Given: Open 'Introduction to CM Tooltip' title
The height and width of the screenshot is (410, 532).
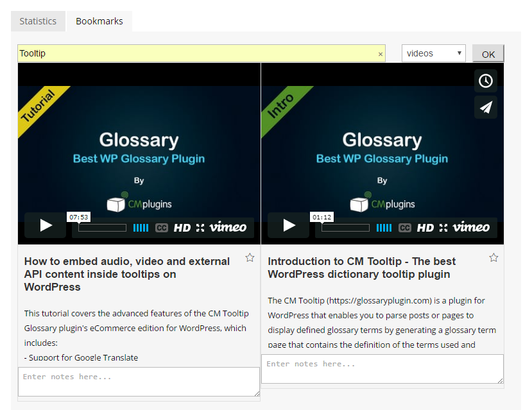Looking at the screenshot, I should click(362, 268).
